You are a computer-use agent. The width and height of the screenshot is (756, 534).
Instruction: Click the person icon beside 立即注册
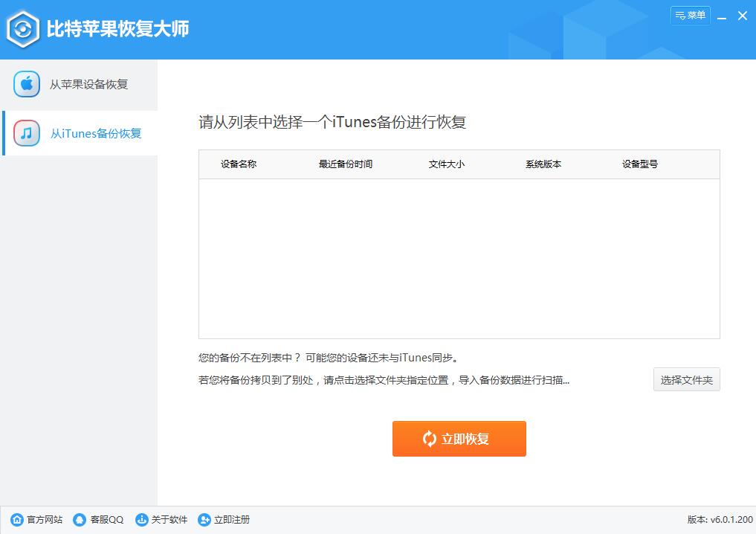click(x=204, y=520)
